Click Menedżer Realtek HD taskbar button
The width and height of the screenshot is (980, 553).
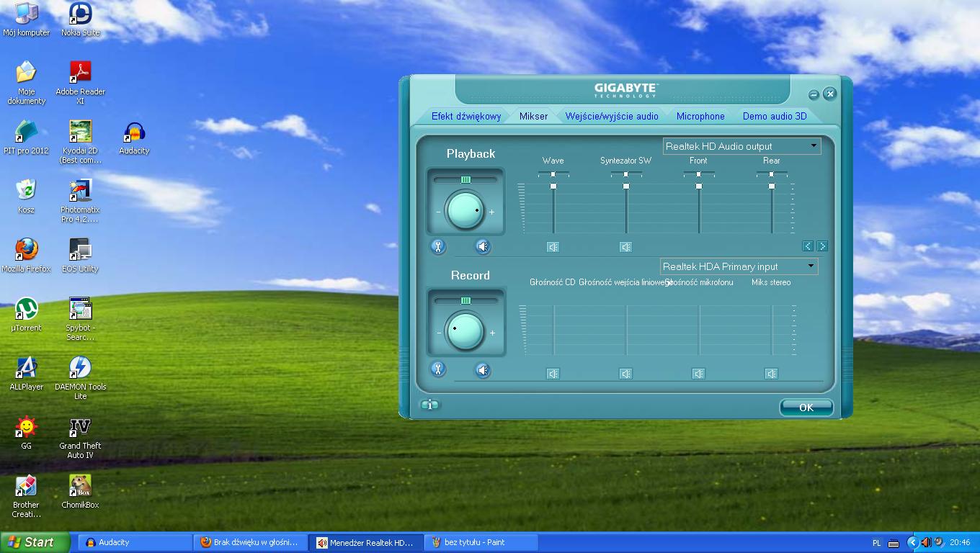tap(366, 542)
